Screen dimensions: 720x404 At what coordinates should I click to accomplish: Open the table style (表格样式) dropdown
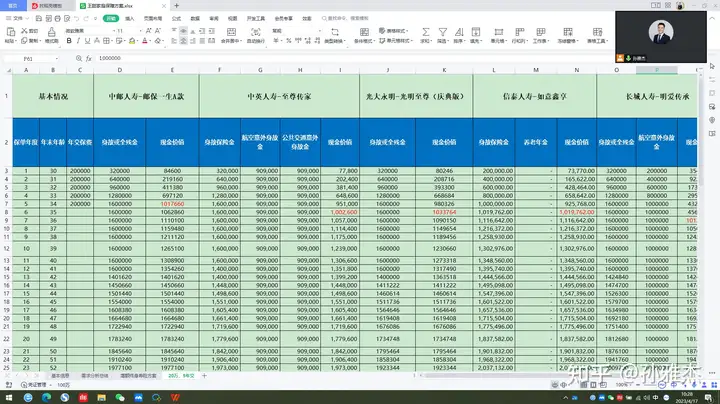(394, 31)
